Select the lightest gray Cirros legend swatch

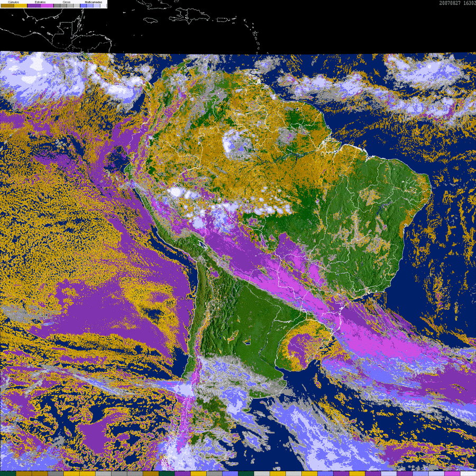[77, 5]
